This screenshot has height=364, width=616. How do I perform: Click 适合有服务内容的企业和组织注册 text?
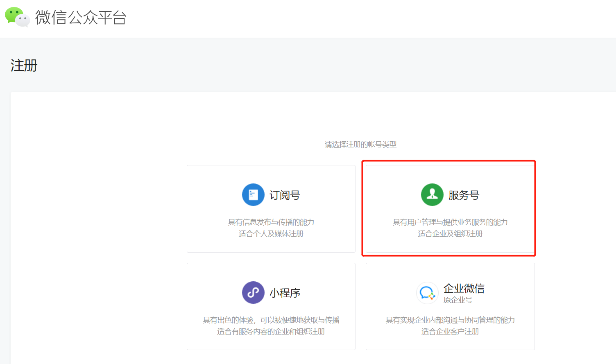271,332
